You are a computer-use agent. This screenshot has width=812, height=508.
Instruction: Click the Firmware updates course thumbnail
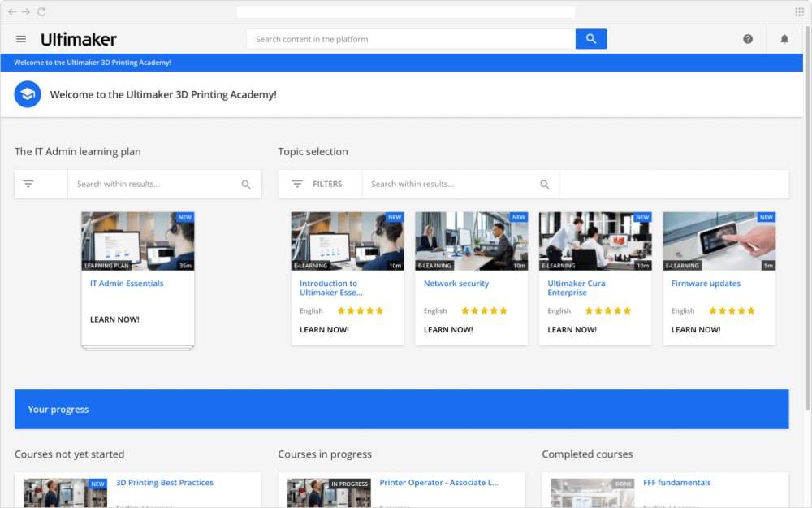719,241
